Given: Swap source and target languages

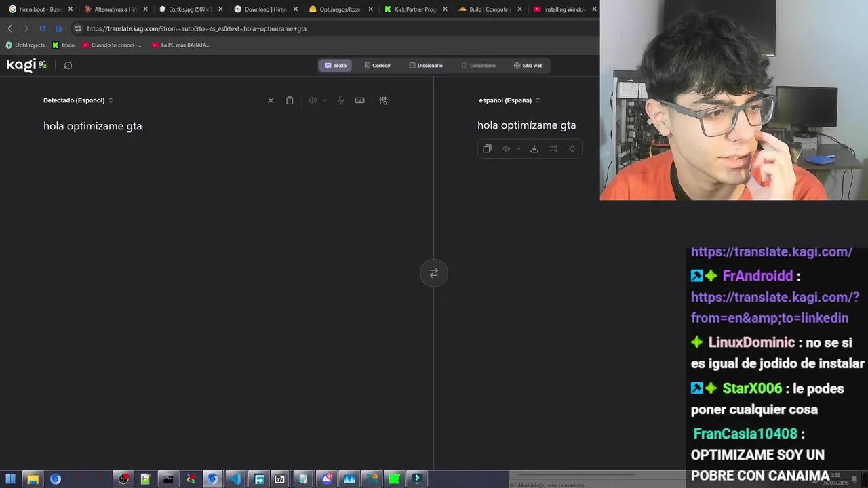Looking at the screenshot, I should (434, 273).
